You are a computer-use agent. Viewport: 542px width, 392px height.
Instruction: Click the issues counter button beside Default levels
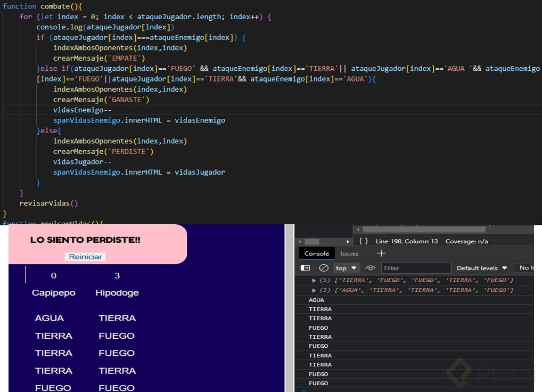point(524,268)
